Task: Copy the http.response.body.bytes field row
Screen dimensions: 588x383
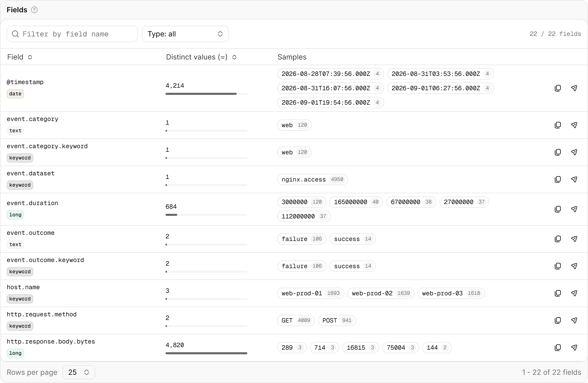Action: (558, 348)
